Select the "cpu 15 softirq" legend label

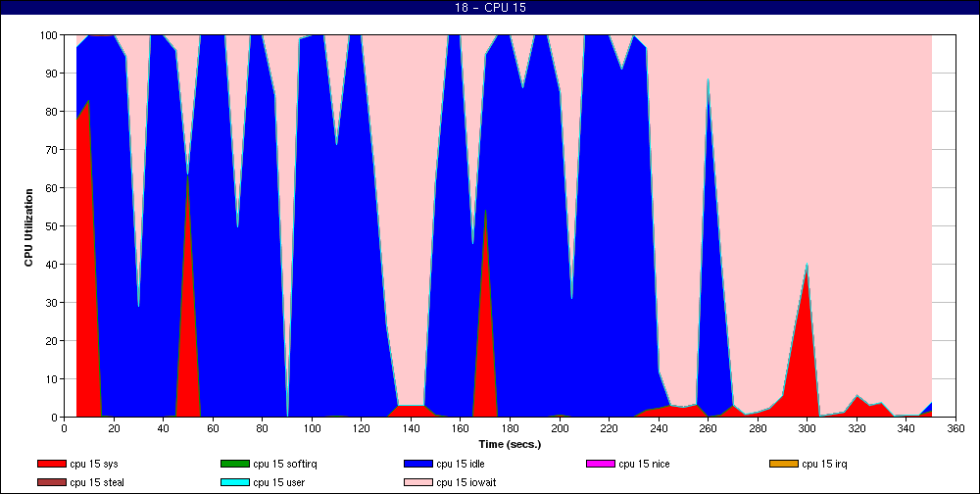[284, 464]
